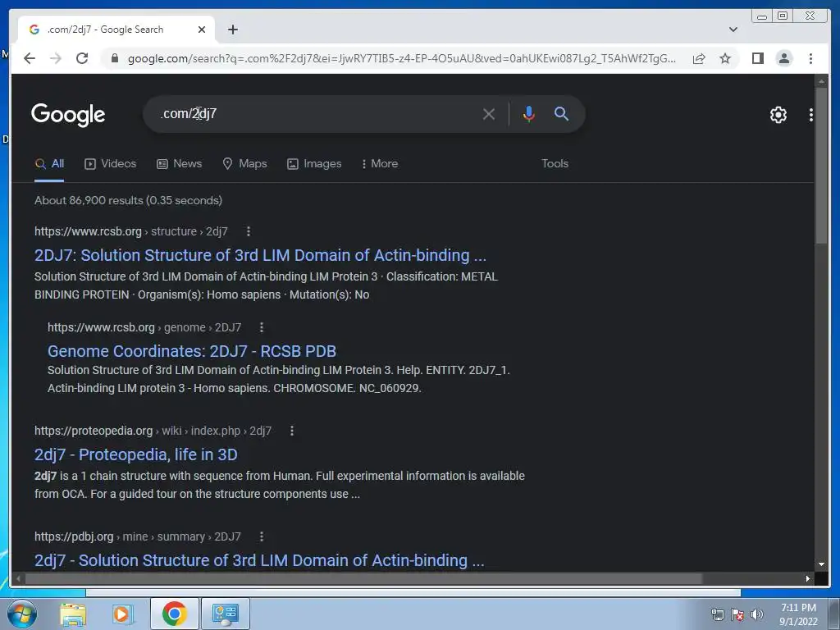Go back to the previous page
Screen dimensions: 840x630
pos(30,58)
